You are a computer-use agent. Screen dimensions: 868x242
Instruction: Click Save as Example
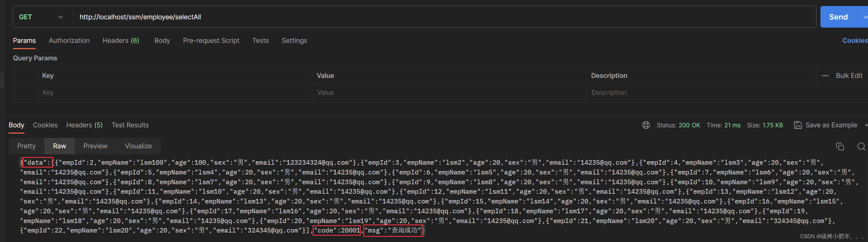(825, 125)
